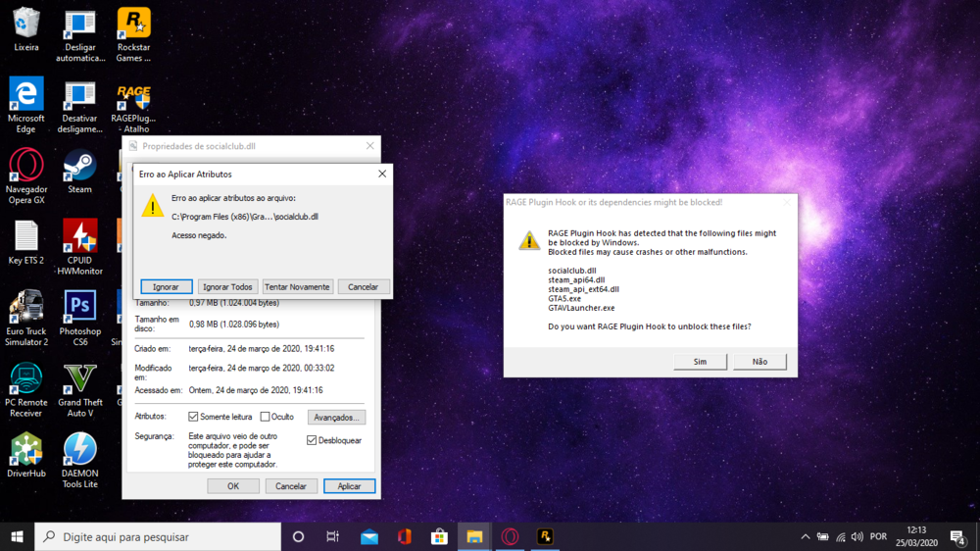The width and height of the screenshot is (980, 551).
Task: Click the Criado em date value
Action: tap(262, 349)
